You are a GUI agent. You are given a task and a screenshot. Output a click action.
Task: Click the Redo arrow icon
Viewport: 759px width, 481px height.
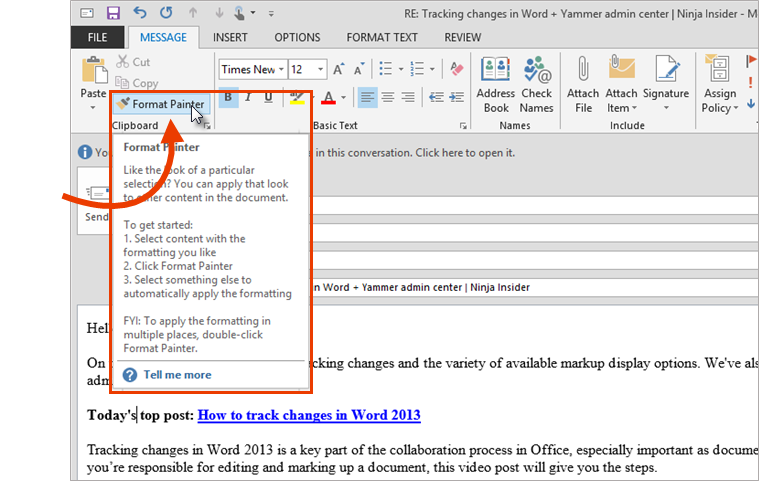point(166,13)
